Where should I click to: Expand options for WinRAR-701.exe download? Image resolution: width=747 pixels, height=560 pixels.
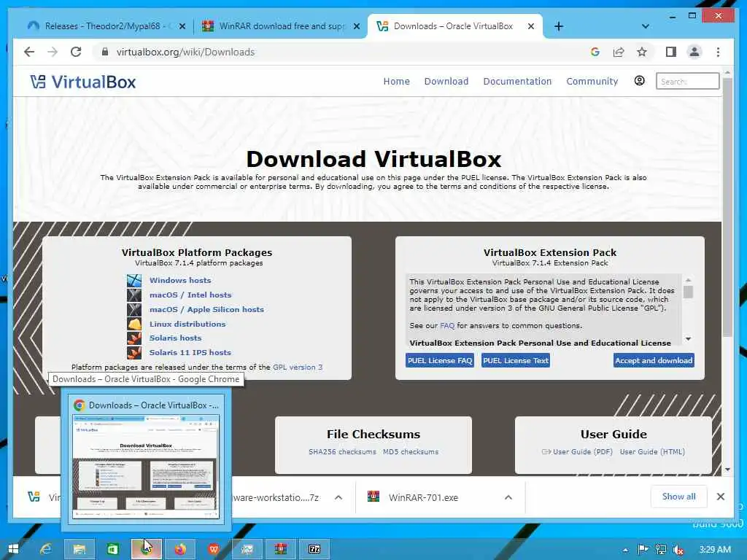pyautogui.click(x=508, y=497)
